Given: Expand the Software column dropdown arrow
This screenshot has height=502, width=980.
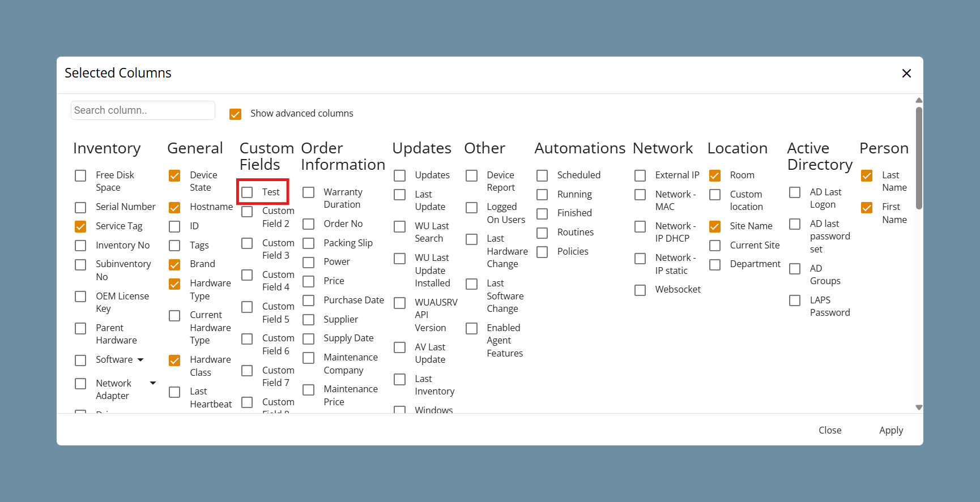Looking at the screenshot, I should (140, 360).
